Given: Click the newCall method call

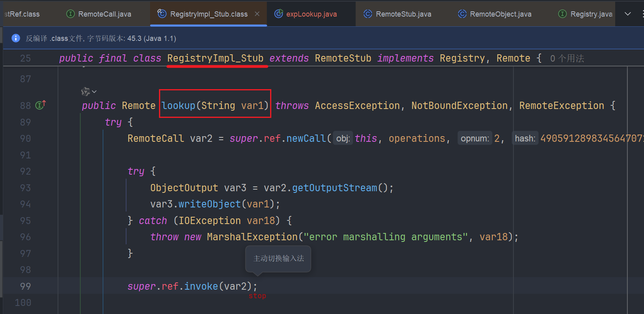Looking at the screenshot, I should coord(306,139).
